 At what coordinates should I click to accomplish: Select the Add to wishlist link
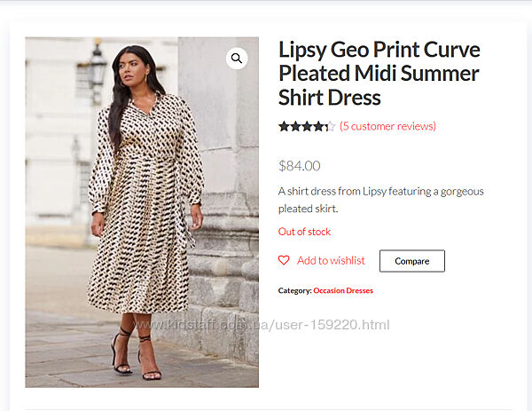pos(331,260)
